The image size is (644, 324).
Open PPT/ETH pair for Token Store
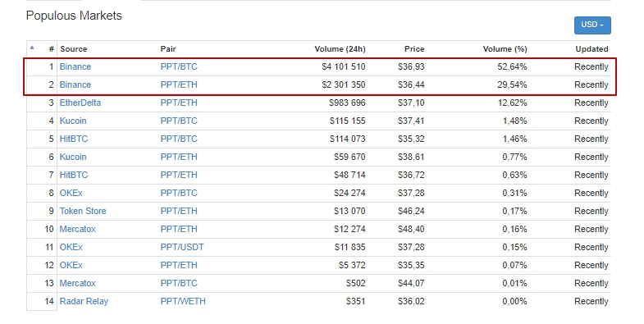(179, 211)
